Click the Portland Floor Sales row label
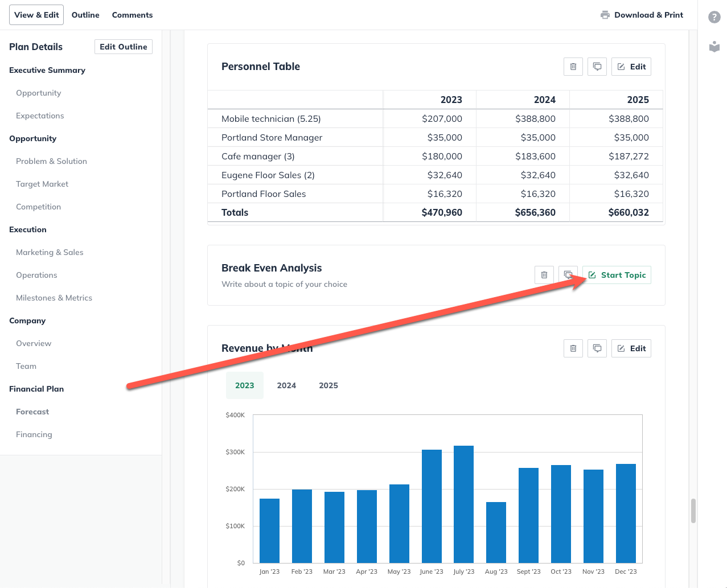Image resolution: width=727 pixels, height=588 pixels. [264, 194]
